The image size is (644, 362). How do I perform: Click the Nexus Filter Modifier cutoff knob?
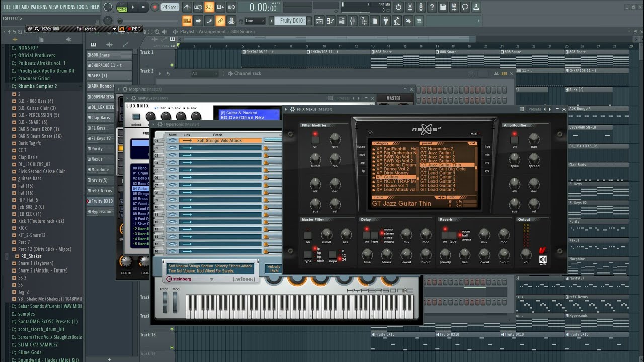pyautogui.click(x=315, y=158)
